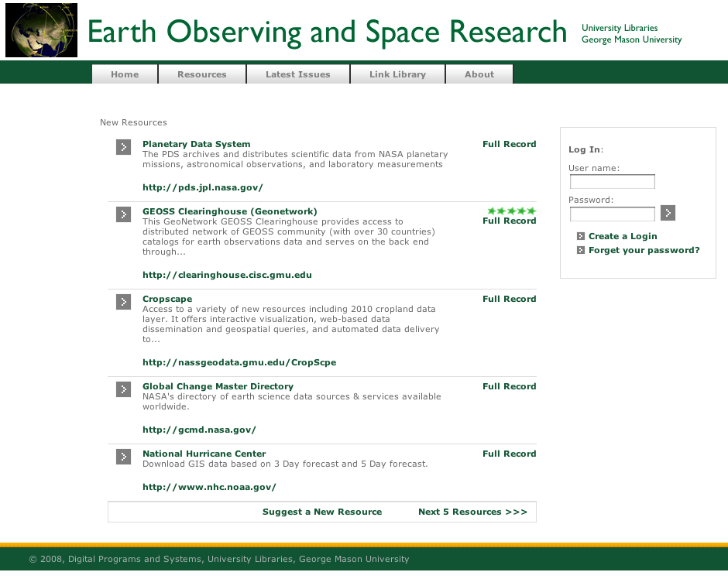Click the arrow icon beside Planetary Data System
The image size is (728, 579).
tap(123, 147)
